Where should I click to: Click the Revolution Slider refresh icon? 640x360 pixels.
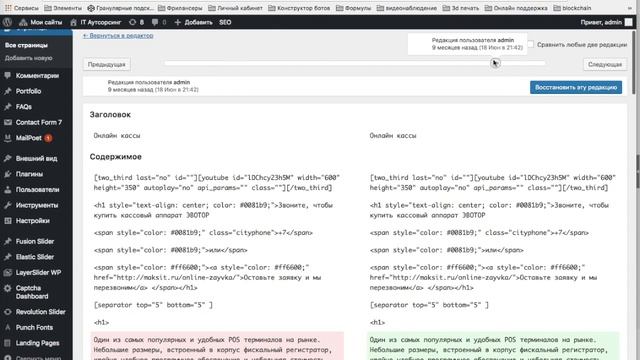[7, 312]
